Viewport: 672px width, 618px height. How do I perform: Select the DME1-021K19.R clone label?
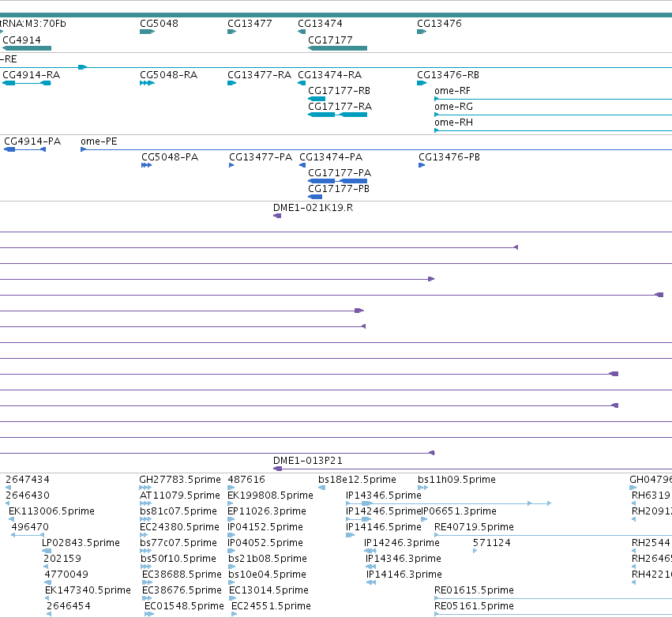[x=313, y=208]
